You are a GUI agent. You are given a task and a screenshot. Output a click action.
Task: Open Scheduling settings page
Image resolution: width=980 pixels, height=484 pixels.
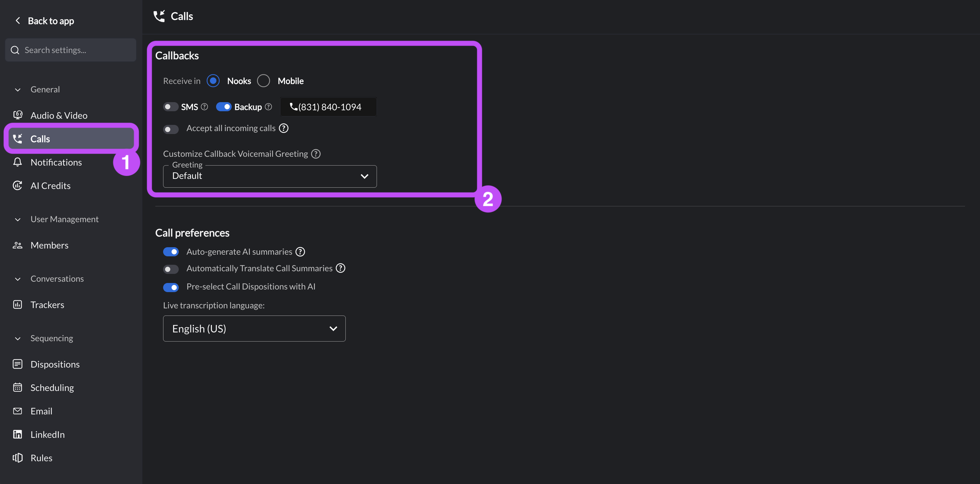click(x=52, y=388)
